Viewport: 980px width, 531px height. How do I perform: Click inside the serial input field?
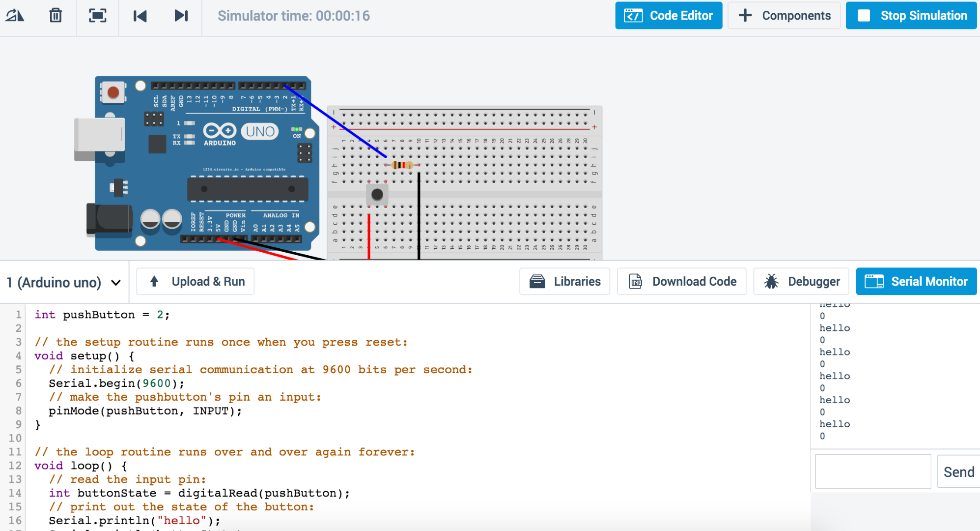coord(873,471)
